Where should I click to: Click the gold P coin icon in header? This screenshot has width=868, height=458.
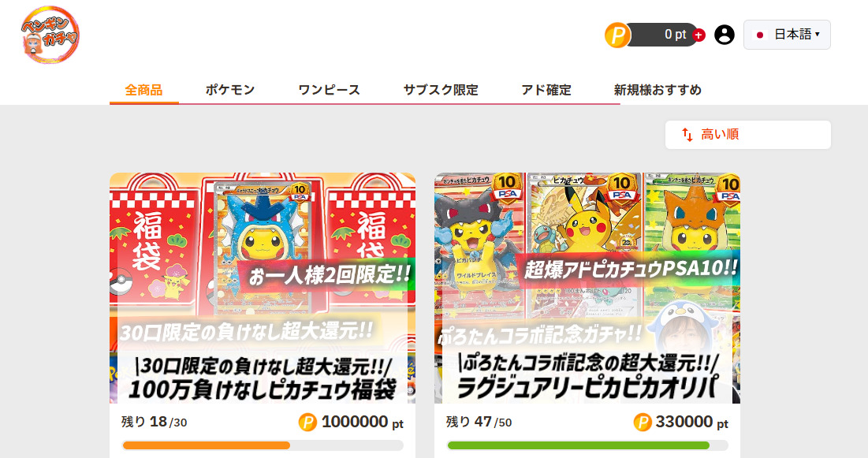click(x=617, y=35)
